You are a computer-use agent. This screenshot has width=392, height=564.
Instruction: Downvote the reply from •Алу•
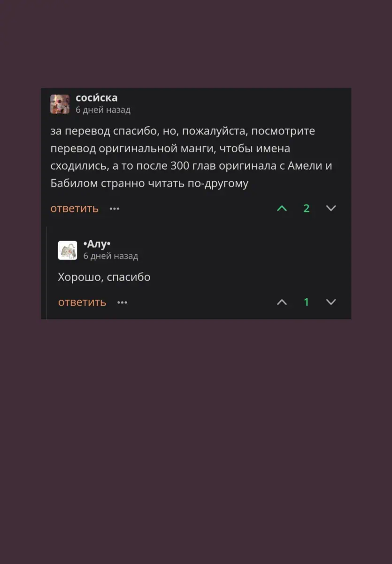click(x=331, y=302)
